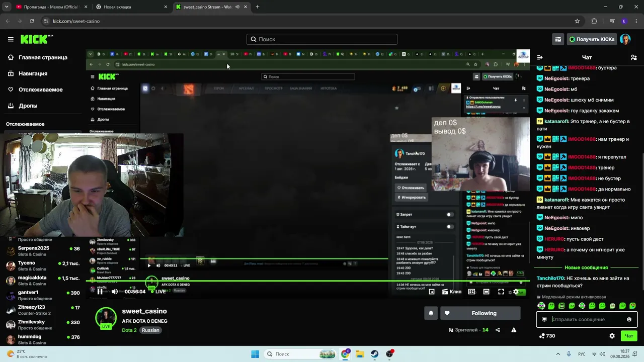Image resolution: width=644 pixels, height=362 pixels.
Task: Open the Дропы sidebar item
Action: (28, 106)
